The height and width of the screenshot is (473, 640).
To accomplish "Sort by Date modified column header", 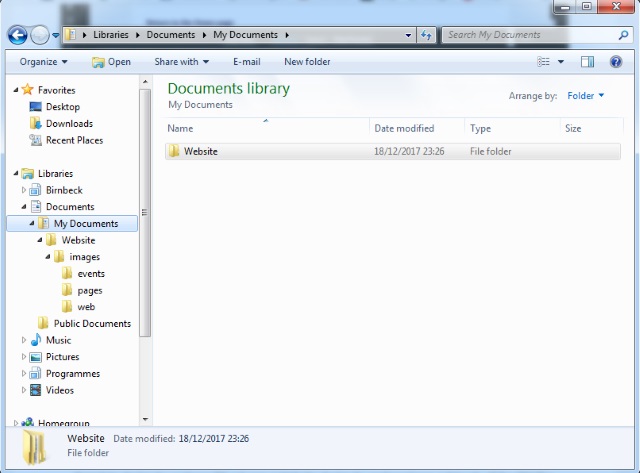I will coord(403,129).
